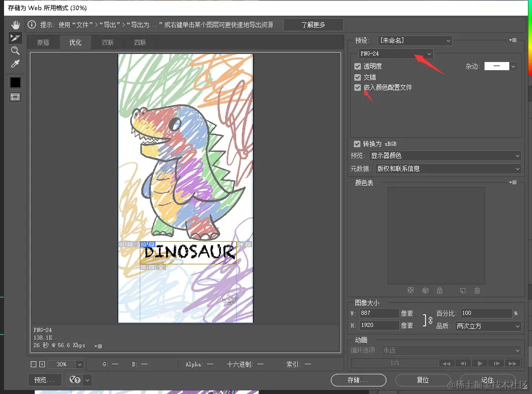
Task: Click slice 04 badge in preview
Action: (244, 244)
